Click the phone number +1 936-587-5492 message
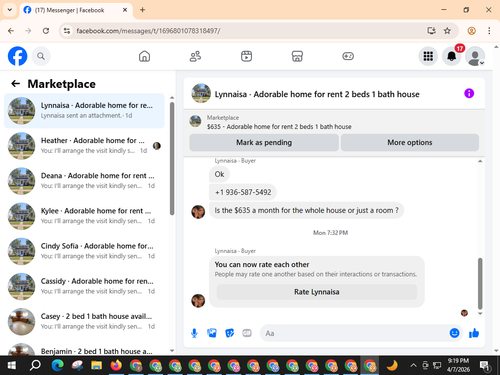This screenshot has height=375, width=500. 243,192
